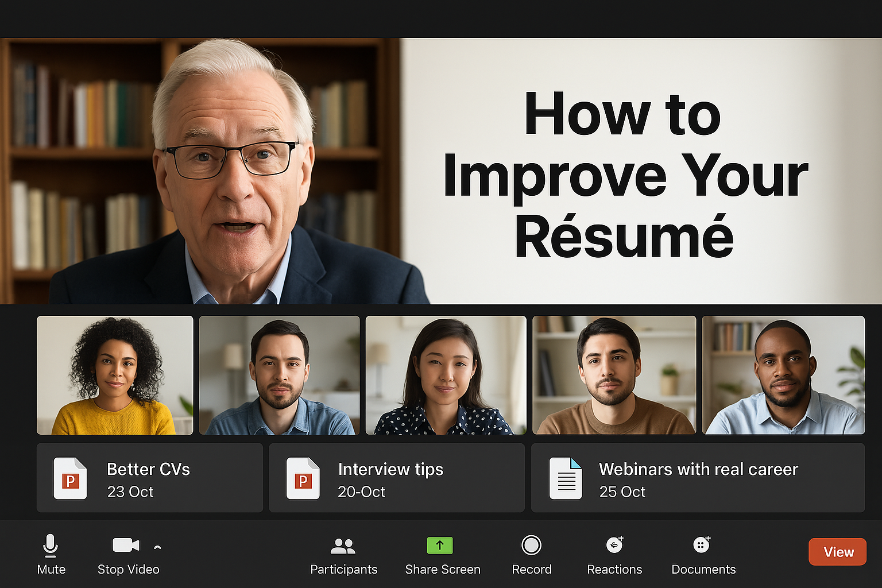Image resolution: width=882 pixels, height=588 pixels.
Task: Open the Webinars with real career document icon
Action: (566, 478)
